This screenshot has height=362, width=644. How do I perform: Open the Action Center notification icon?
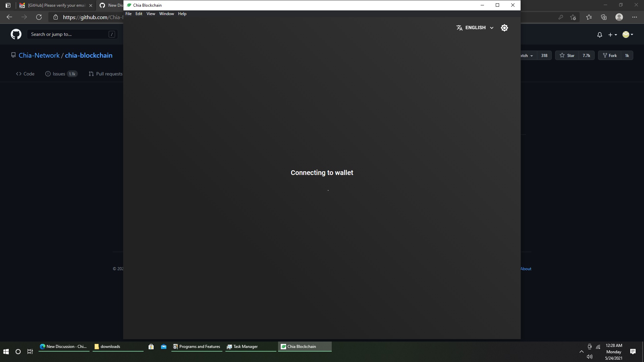coord(633,352)
